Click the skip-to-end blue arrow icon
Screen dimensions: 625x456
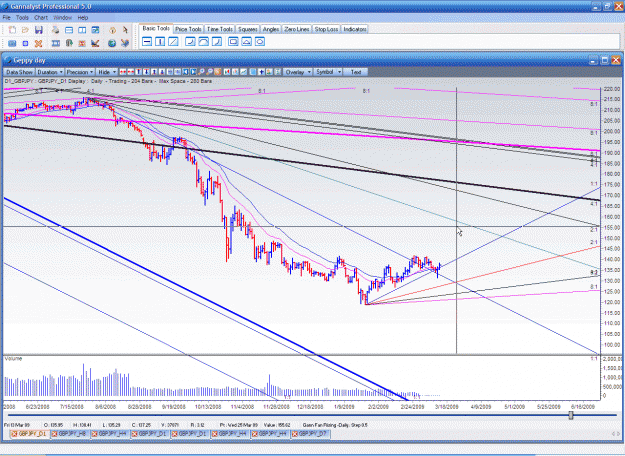coord(194,72)
